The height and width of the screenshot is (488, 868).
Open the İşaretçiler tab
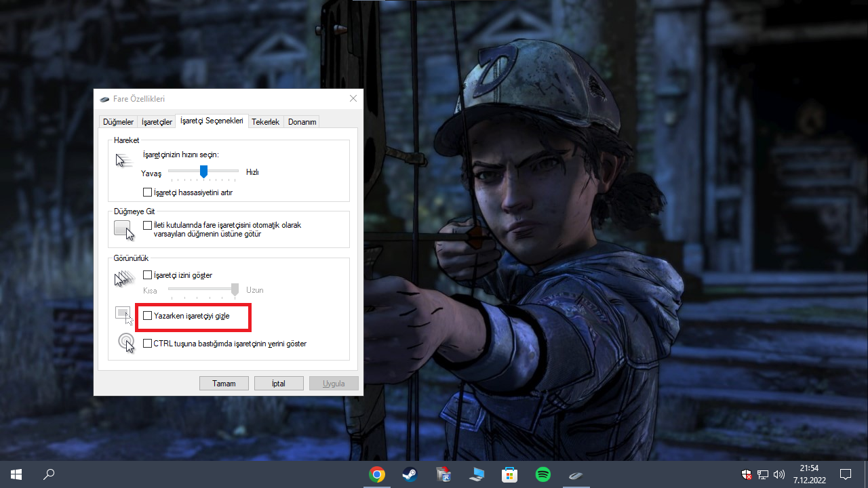click(x=157, y=122)
